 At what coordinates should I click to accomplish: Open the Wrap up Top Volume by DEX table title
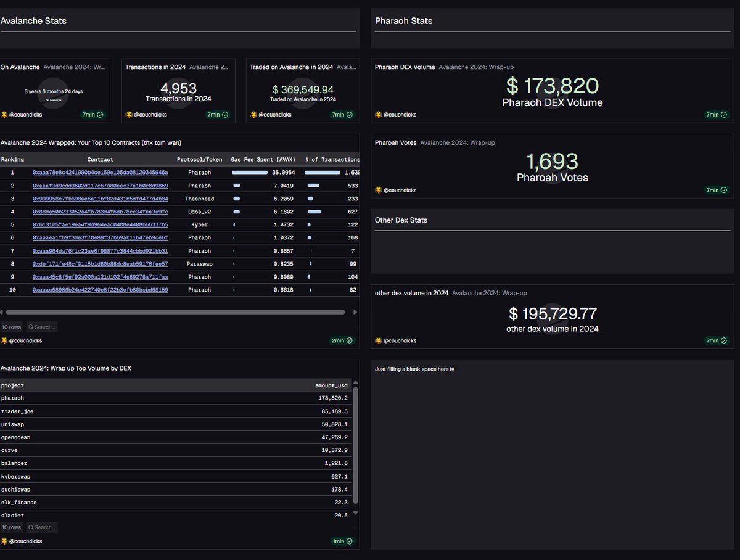66,368
